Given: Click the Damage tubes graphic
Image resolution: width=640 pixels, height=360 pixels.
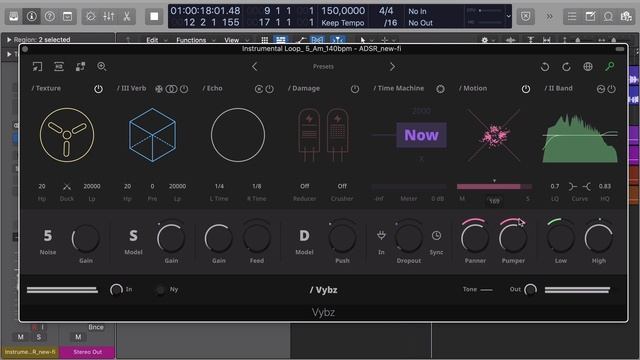Looking at the screenshot, I should pyautogui.click(x=323, y=135).
